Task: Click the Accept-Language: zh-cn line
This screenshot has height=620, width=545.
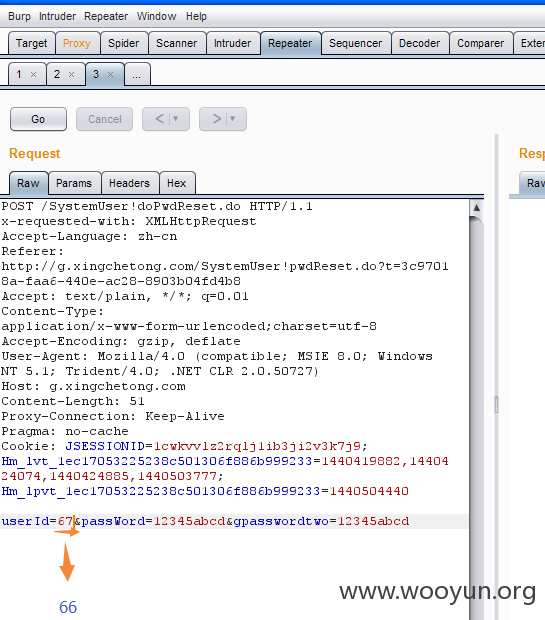Action: tap(89, 236)
